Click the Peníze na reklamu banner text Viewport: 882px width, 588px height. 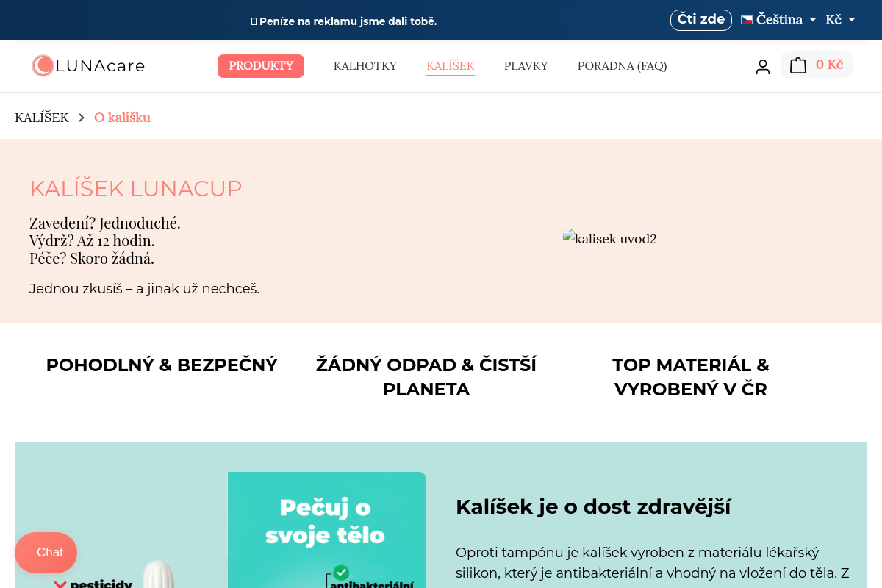[344, 21]
